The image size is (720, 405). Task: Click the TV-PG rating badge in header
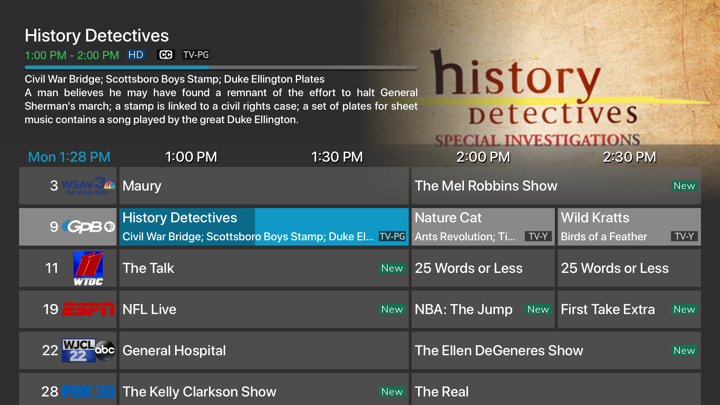(x=196, y=55)
